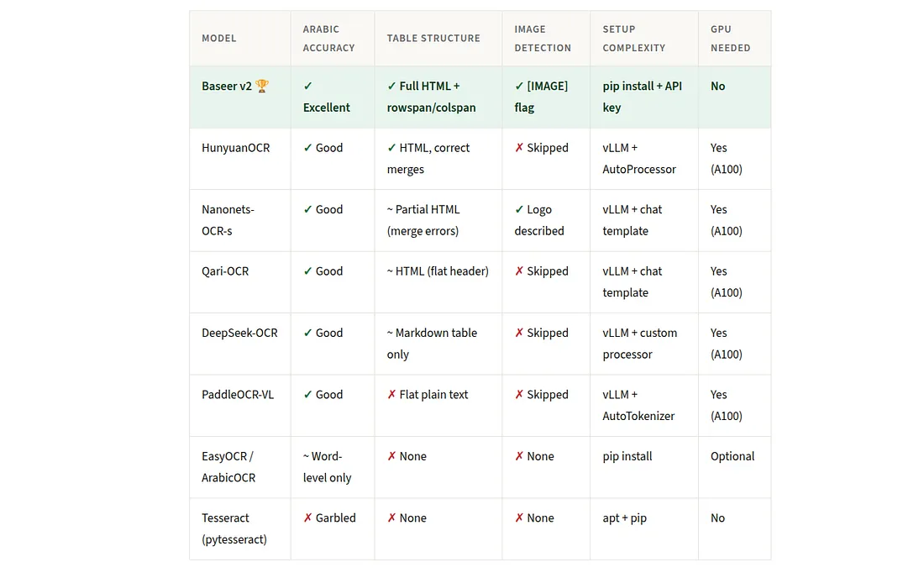Click the 'Markdown table only' cell
The width and height of the screenshot is (924, 583).
438,344
